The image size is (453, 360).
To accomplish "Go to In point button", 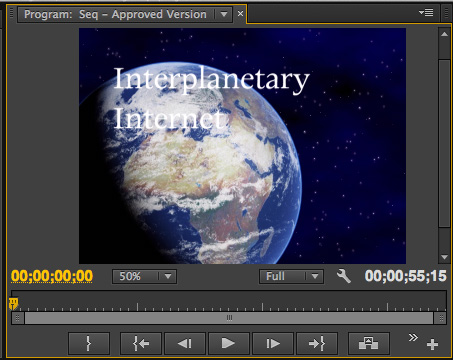I will tap(141, 343).
